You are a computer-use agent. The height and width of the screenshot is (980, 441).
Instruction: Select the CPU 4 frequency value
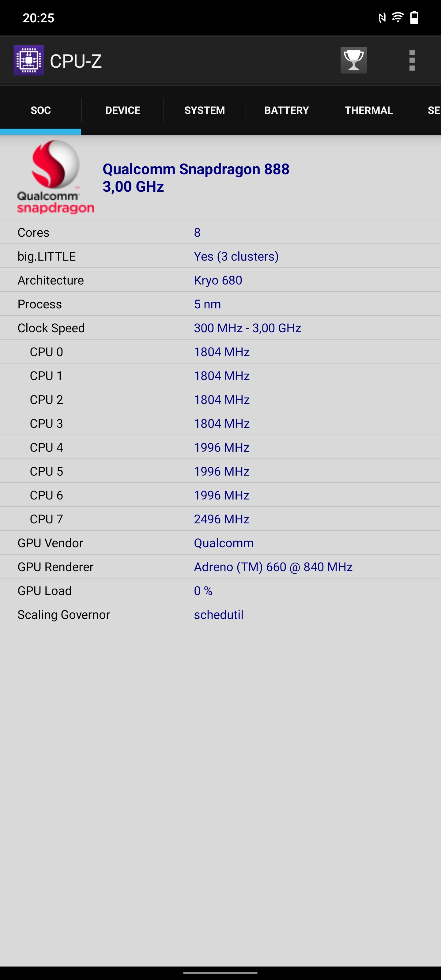click(x=222, y=447)
